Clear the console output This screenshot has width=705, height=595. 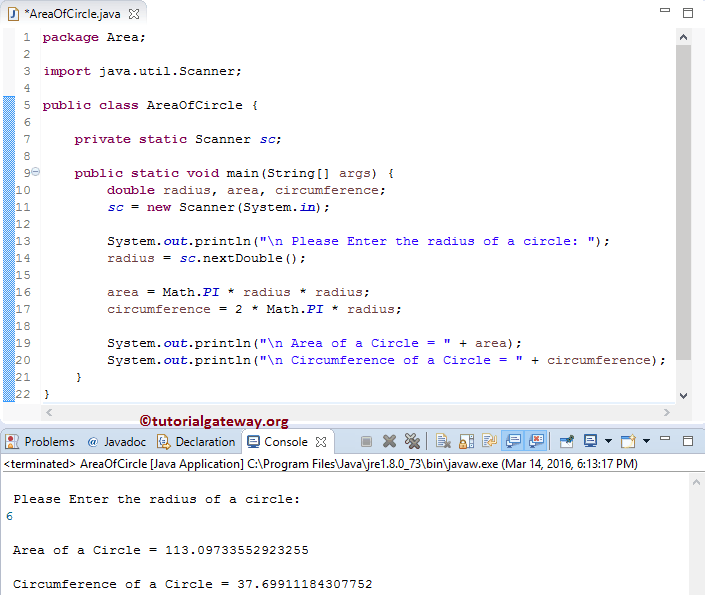pyautogui.click(x=443, y=442)
